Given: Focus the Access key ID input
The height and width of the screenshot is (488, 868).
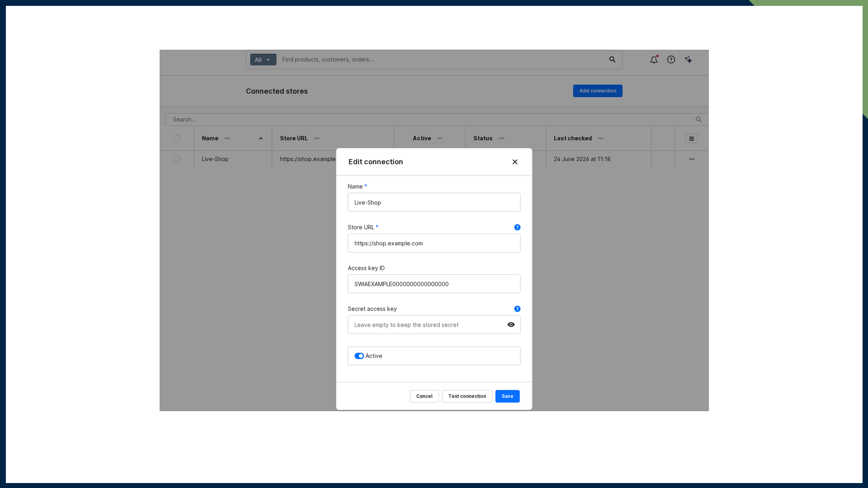Looking at the screenshot, I should coord(434,284).
